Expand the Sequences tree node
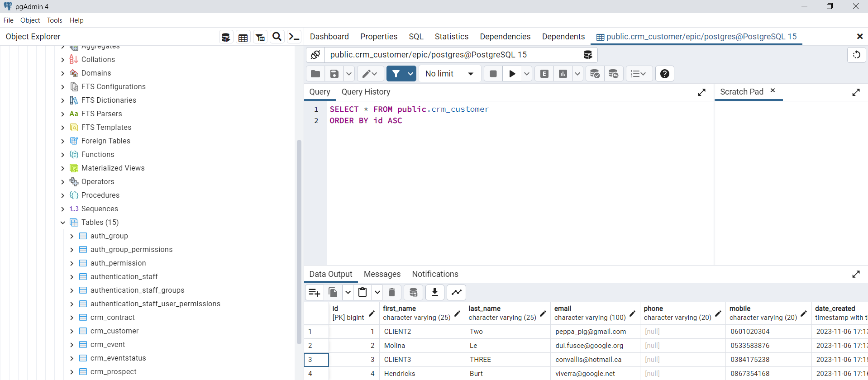 click(x=63, y=209)
